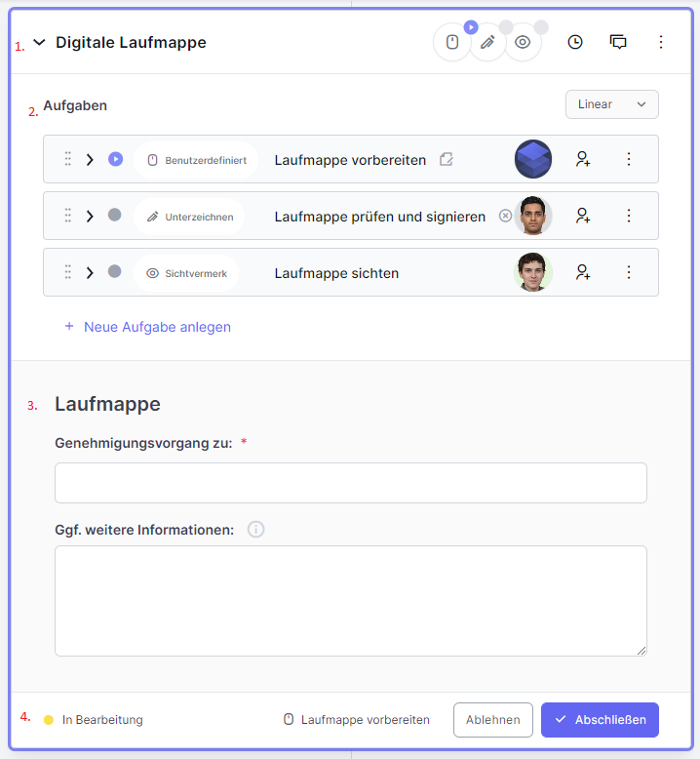The width and height of the screenshot is (700, 759).
Task: Expand the Laufmappe sichten task
Action: (90, 272)
